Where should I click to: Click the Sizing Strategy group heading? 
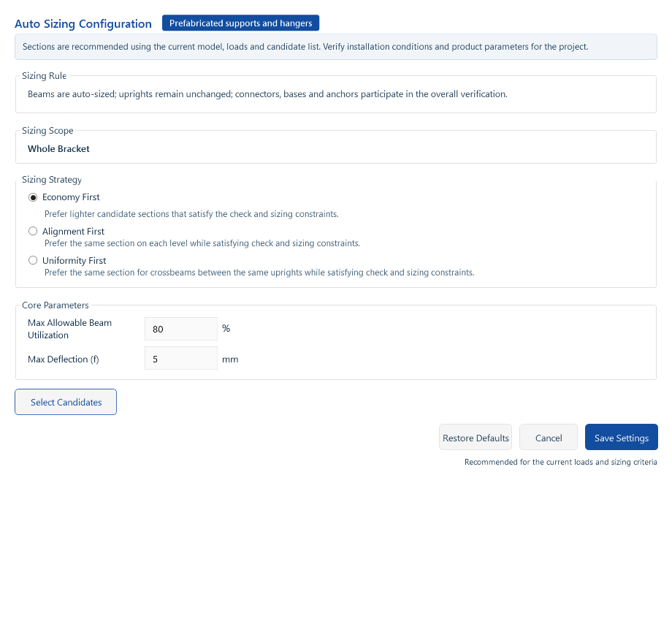52,180
